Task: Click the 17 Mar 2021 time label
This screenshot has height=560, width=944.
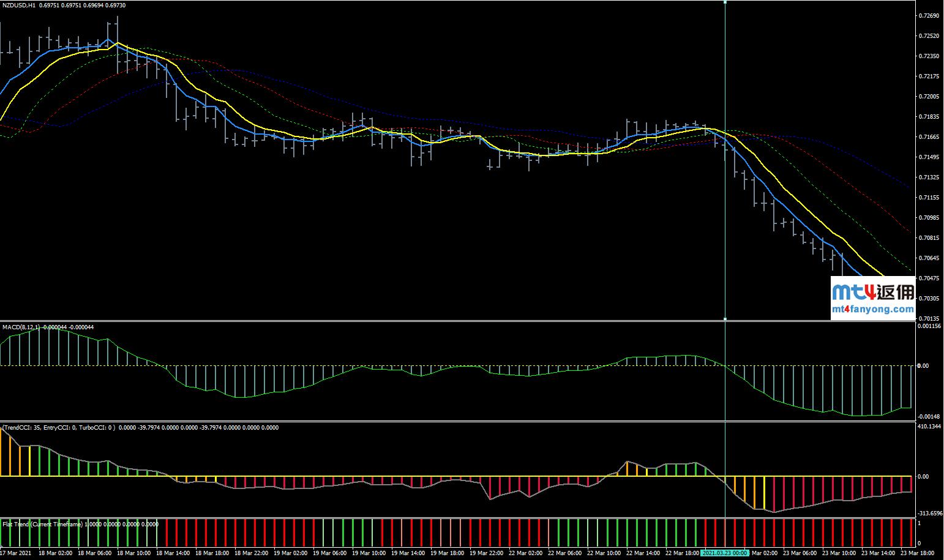Action: [15, 553]
